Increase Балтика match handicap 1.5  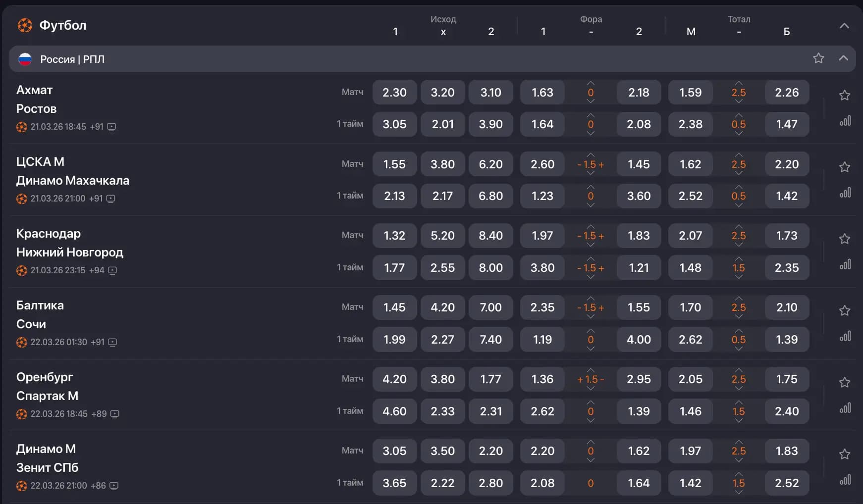591,298
